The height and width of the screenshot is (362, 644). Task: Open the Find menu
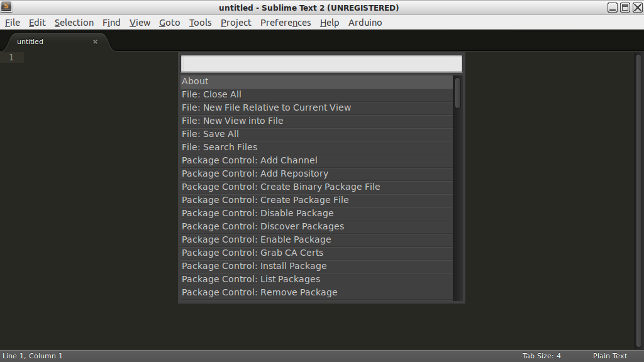(x=111, y=23)
